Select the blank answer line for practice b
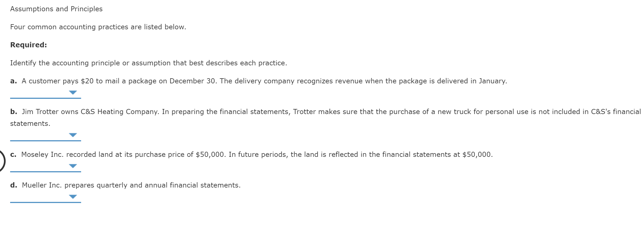The height and width of the screenshot is (243, 644). pos(45,141)
